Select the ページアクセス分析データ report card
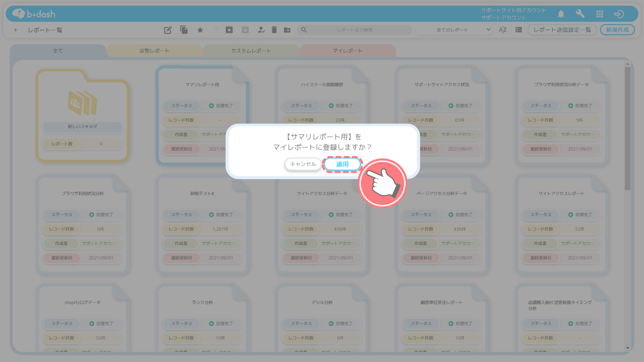The image size is (644, 362). click(x=442, y=224)
